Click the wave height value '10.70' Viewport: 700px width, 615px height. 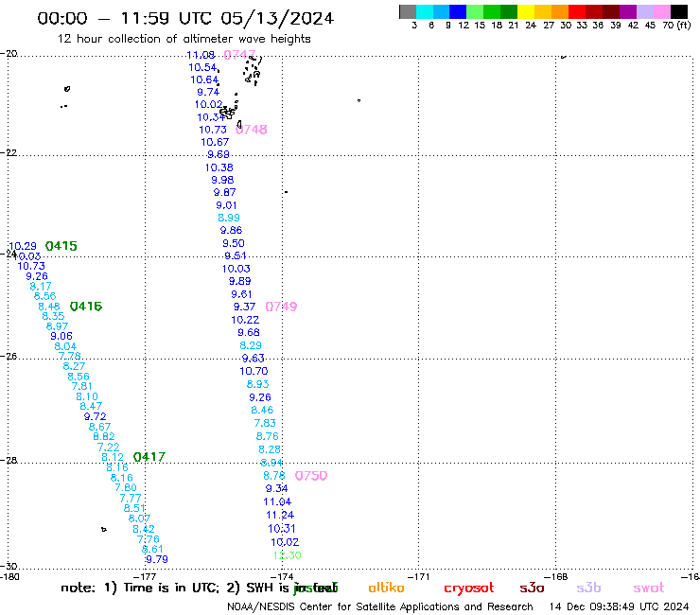pyautogui.click(x=254, y=371)
